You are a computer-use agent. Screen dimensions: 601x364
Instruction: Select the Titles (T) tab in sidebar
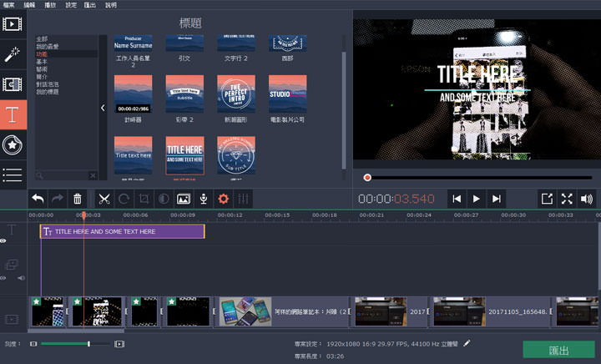[x=13, y=114]
